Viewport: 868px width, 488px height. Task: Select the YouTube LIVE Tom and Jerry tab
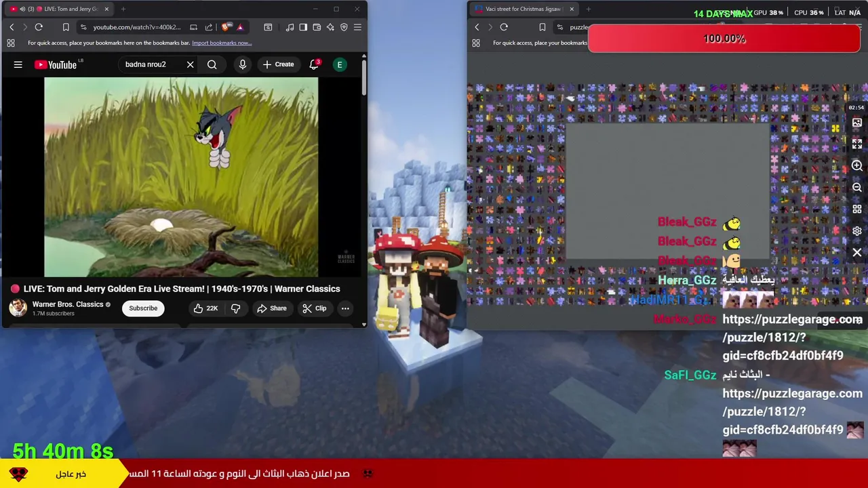[x=58, y=9]
